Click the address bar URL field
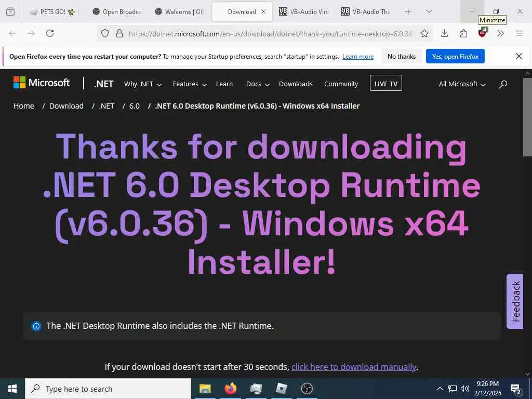Viewport: 532px width, 399px height. point(270,33)
